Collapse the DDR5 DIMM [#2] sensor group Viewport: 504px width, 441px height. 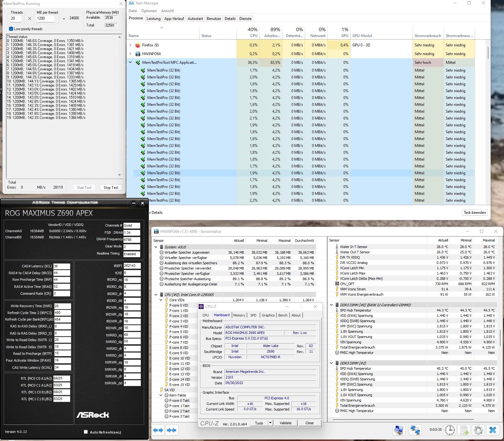[x=332, y=363]
